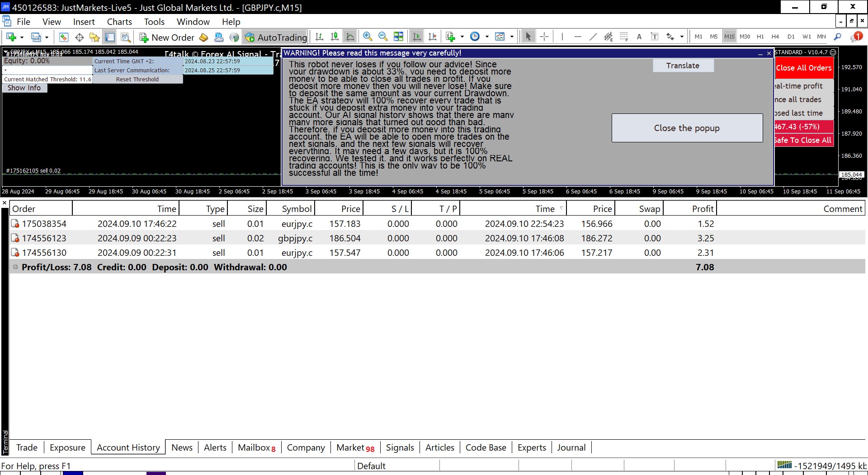This screenshot has width=868, height=475.
Task: Draw a Fibonacci retracement
Action: 624,37
